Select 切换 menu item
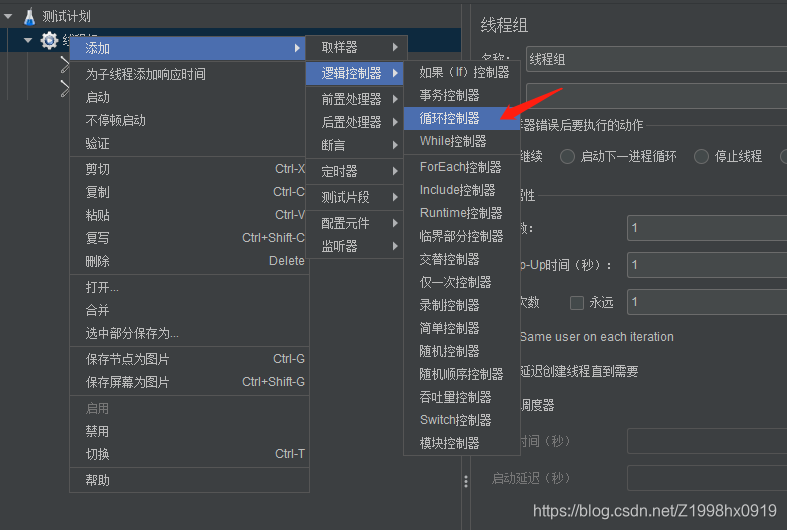Screen dimensions: 787x530 [189, 454]
